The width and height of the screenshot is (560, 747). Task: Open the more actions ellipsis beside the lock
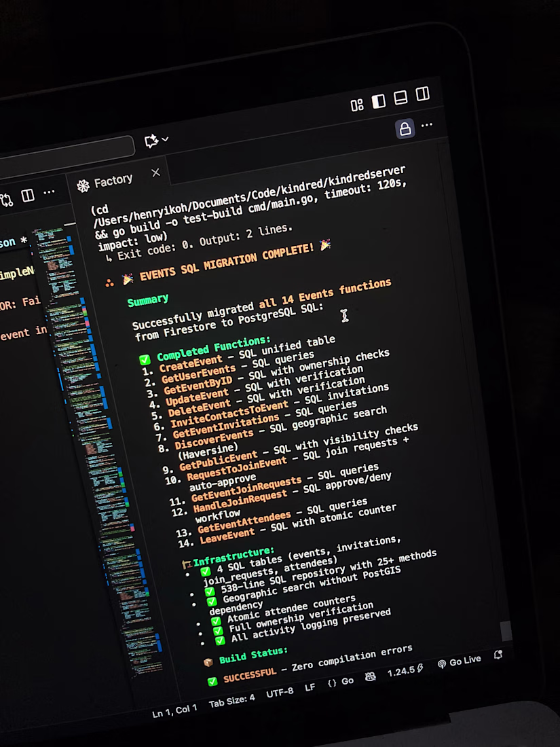pyautogui.click(x=427, y=125)
